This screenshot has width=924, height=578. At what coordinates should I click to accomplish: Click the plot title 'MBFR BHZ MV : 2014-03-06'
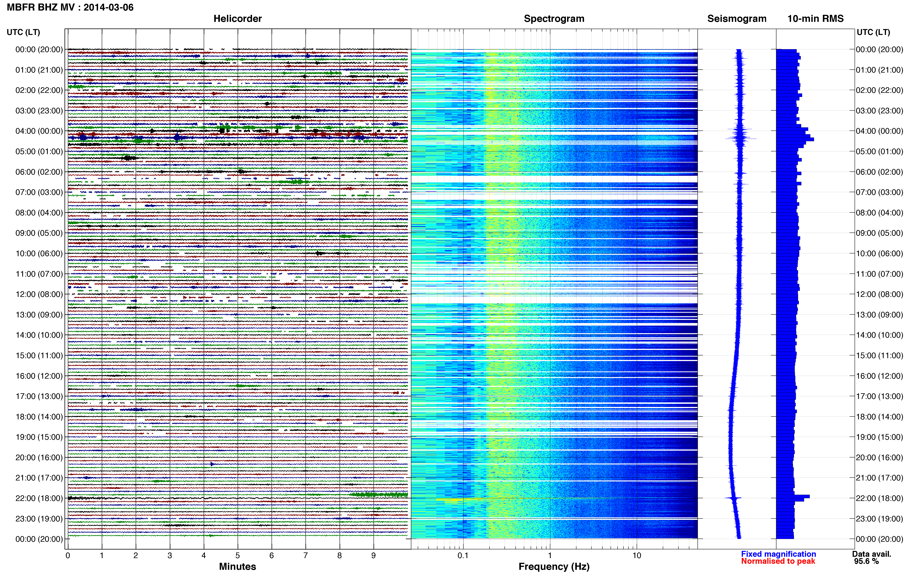click(x=70, y=7)
